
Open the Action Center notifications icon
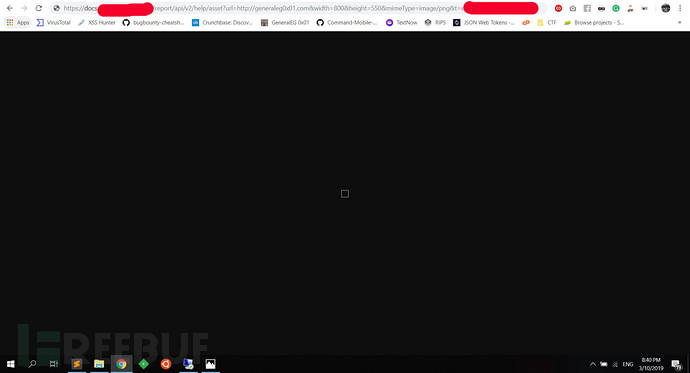tap(676, 364)
